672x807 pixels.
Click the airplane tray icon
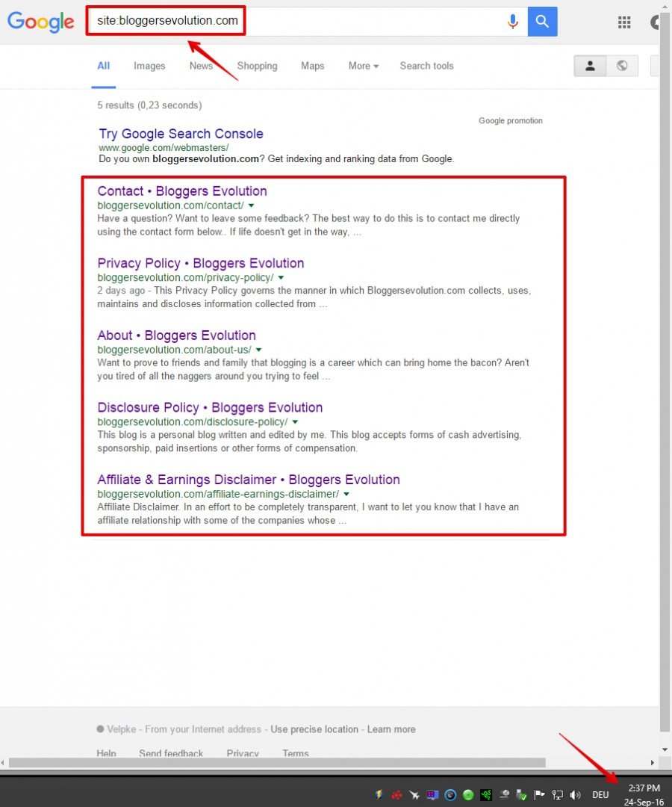coord(414,795)
